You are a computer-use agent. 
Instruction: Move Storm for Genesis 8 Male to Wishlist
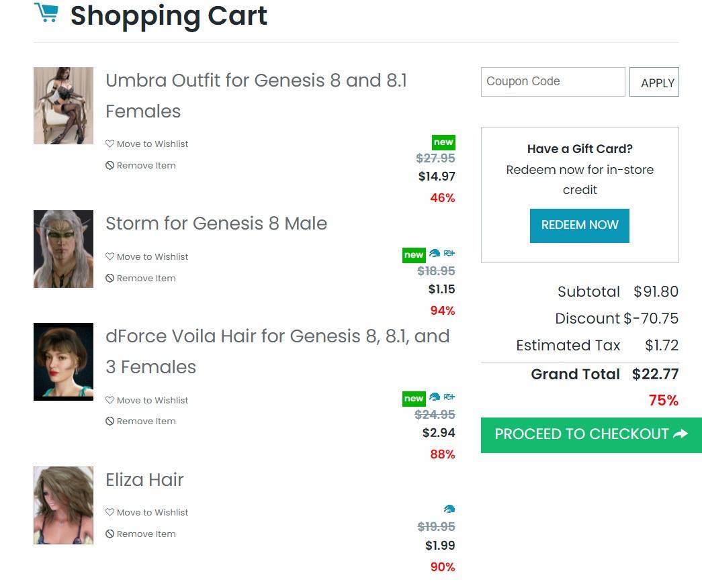pyautogui.click(x=147, y=256)
